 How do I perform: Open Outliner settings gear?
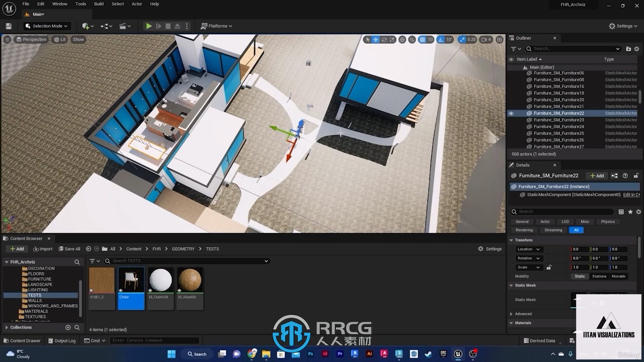[x=637, y=49]
